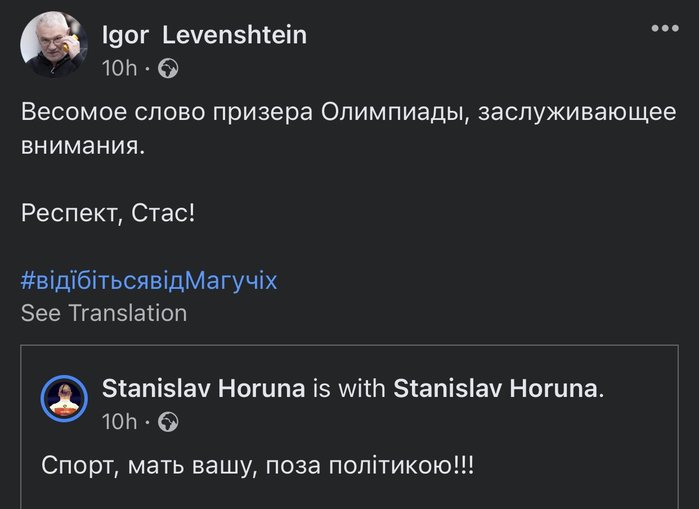Viewport: 699px width, 509px height.
Task: Click the 10h timestamp on the shared post
Action: [119, 422]
